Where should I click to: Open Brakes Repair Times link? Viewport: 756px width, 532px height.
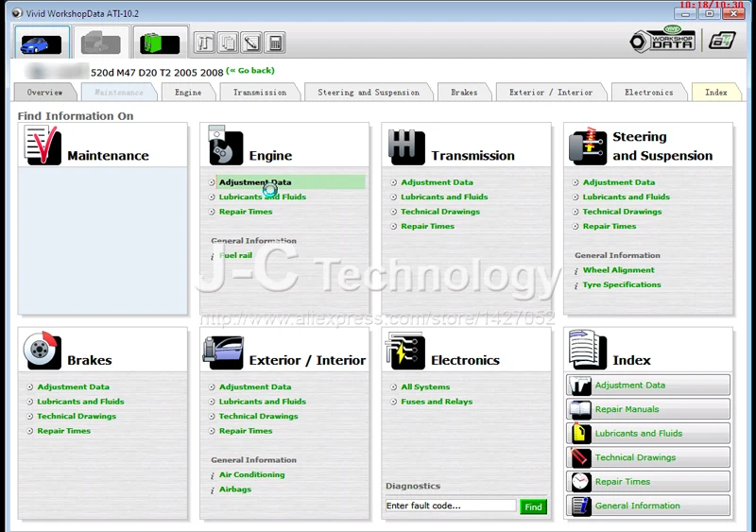(x=63, y=431)
